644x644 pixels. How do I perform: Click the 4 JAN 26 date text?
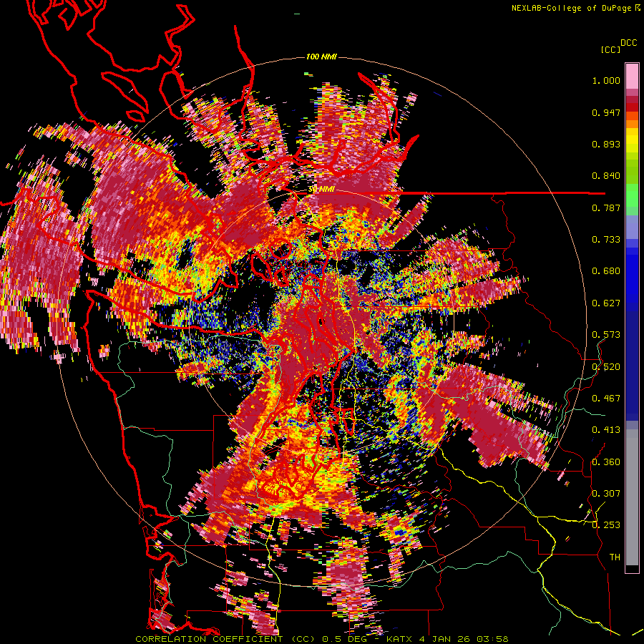445,639
